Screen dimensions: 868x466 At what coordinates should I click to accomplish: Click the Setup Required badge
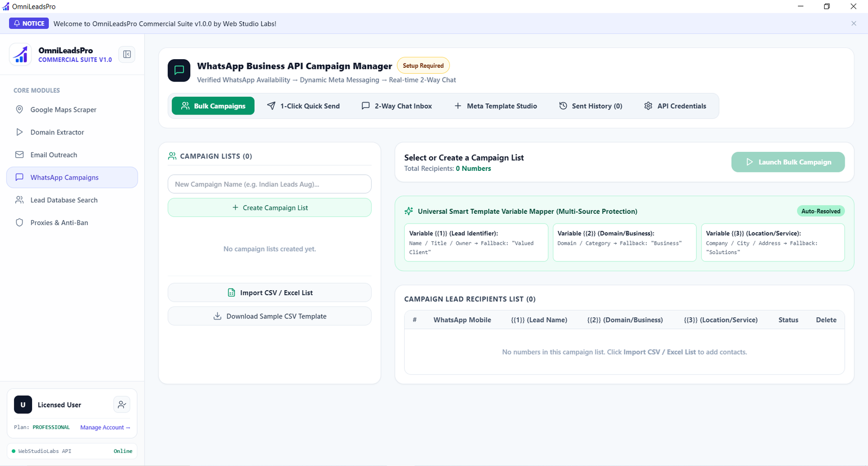coord(423,66)
